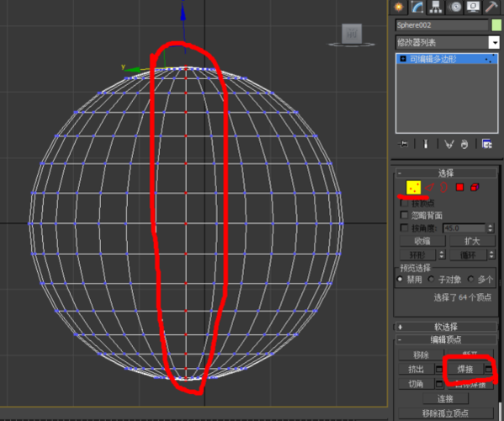Click the Sphere002 object name field
Viewport: 504px width, 421px height.
point(442,25)
